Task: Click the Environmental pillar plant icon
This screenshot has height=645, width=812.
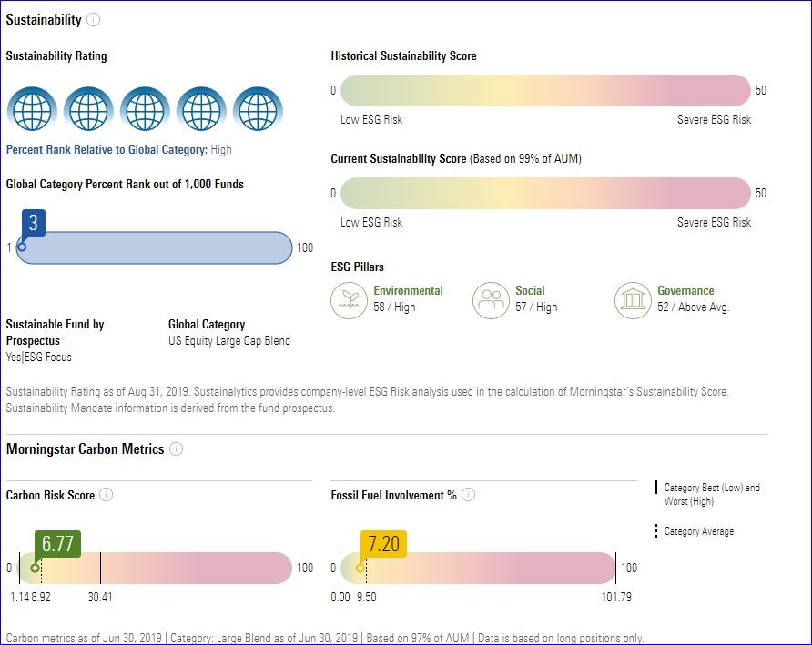Action: (x=349, y=300)
